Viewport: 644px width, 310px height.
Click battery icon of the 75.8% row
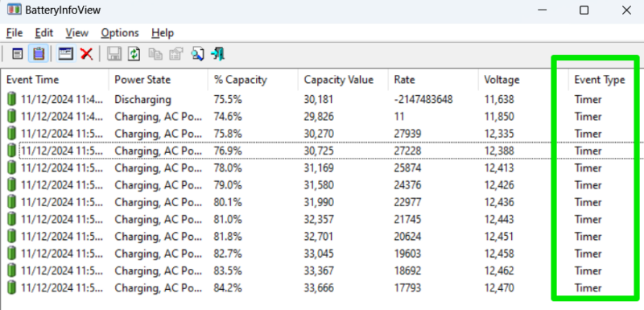(12, 134)
